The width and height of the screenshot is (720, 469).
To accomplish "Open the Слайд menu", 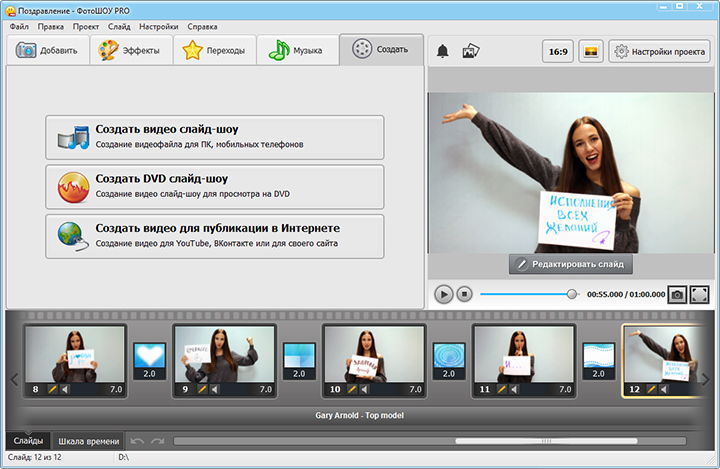I will coord(119,27).
